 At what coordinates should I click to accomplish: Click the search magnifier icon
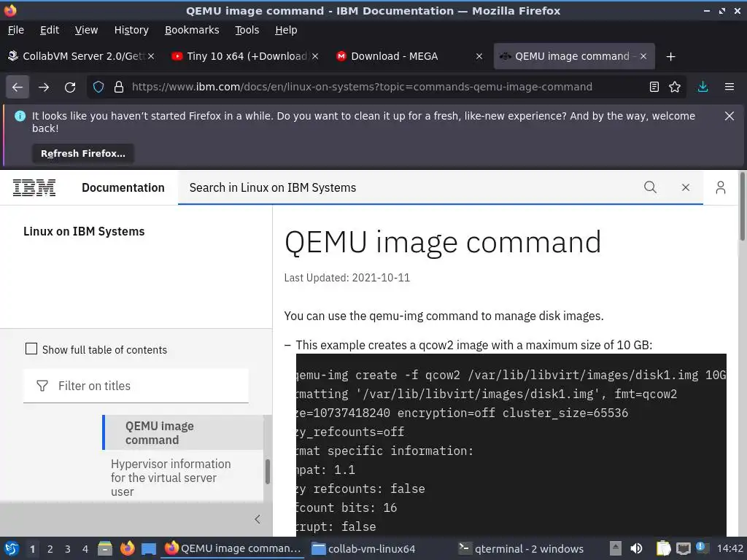[650, 187]
